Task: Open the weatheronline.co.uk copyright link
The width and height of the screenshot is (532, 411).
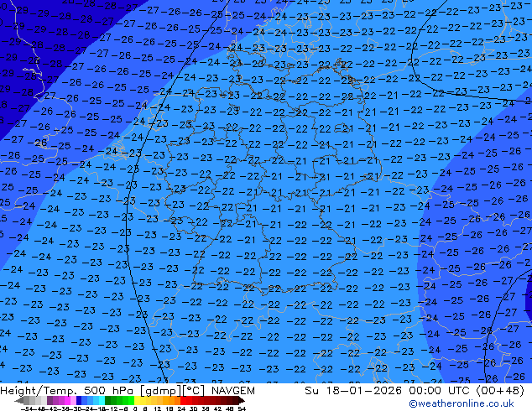Action: tap(461, 403)
